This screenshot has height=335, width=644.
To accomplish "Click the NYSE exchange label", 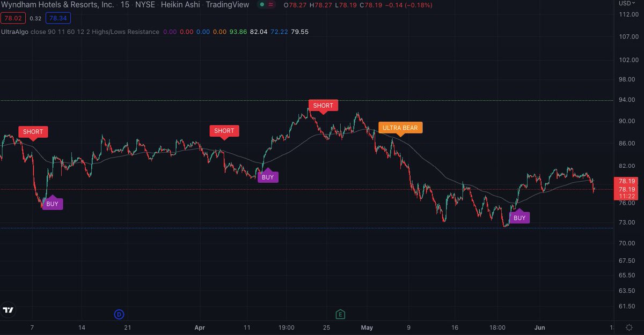I will (x=146, y=5).
